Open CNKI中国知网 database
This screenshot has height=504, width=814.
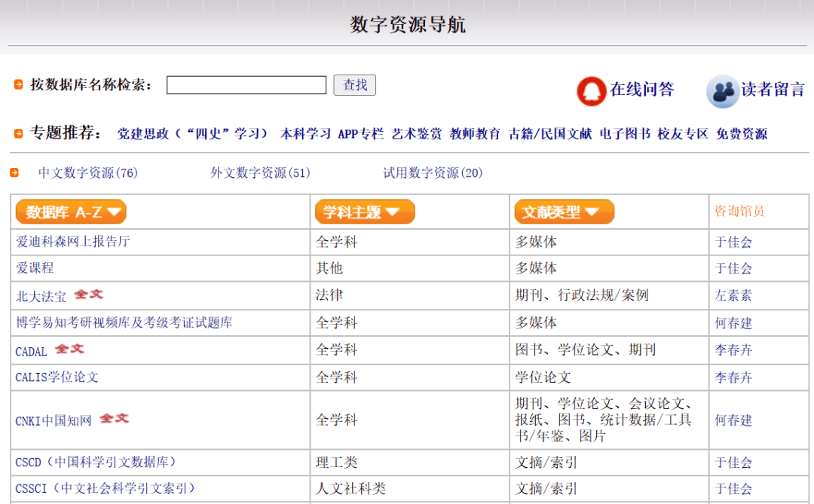(54, 420)
